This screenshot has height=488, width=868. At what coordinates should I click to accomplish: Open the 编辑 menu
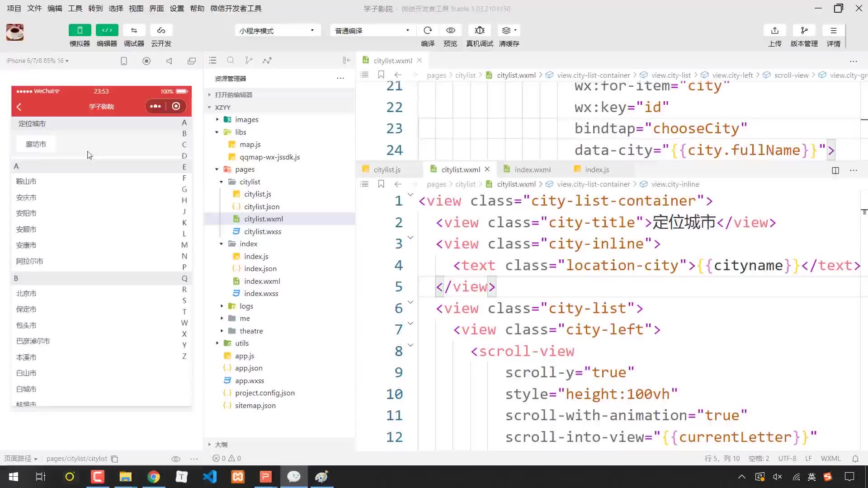pyautogui.click(x=55, y=8)
